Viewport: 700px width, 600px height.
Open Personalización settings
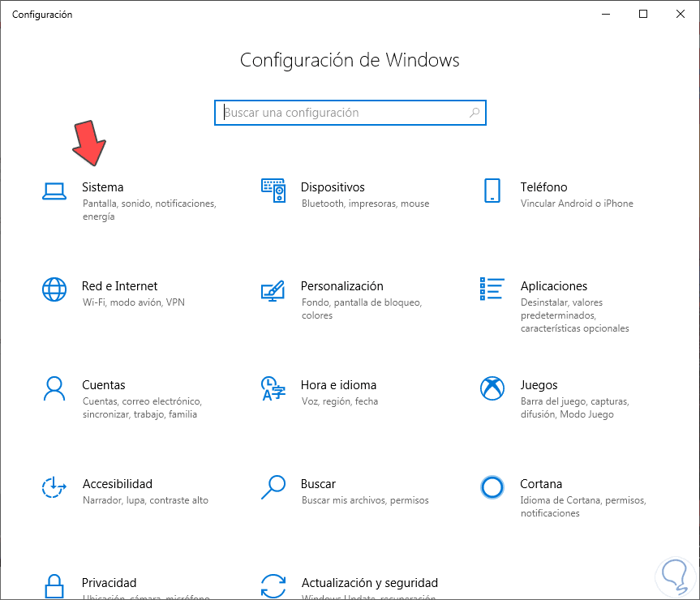342,286
